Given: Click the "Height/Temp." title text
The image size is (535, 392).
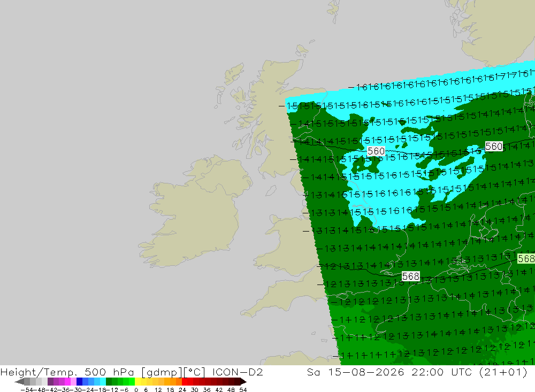Looking at the screenshot, I should click(x=39, y=372).
